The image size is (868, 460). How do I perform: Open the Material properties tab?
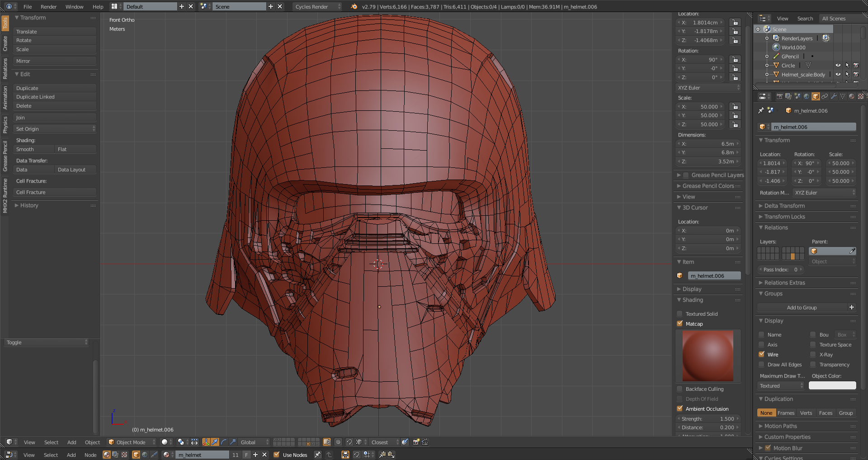(x=852, y=96)
